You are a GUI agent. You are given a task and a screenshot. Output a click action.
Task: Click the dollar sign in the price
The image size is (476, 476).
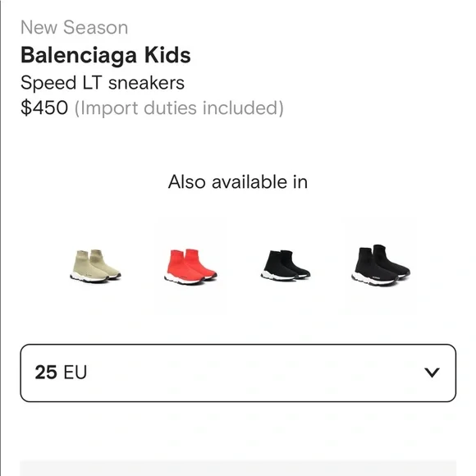click(x=25, y=108)
